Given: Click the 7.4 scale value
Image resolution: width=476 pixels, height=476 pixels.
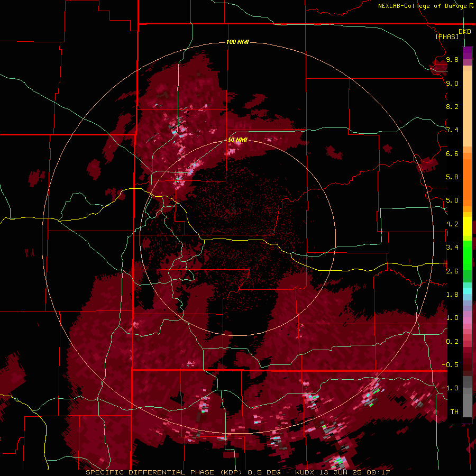Looking at the screenshot, I should pos(452,130).
